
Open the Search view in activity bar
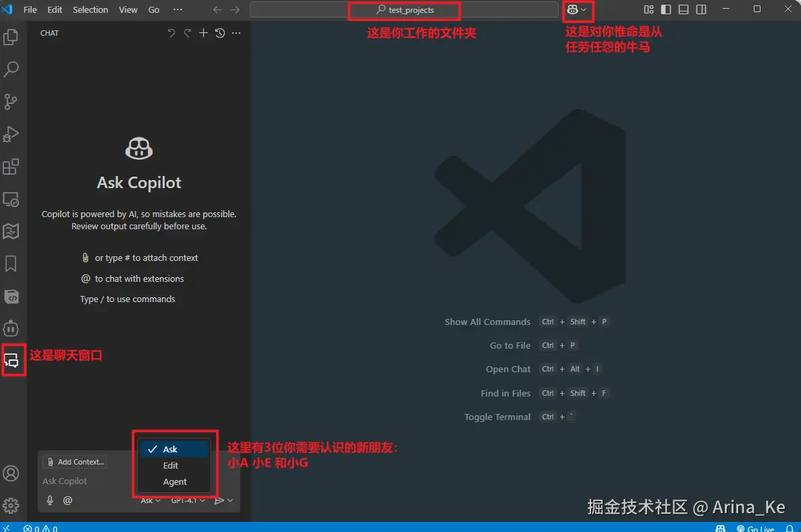[x=11, y=69]
